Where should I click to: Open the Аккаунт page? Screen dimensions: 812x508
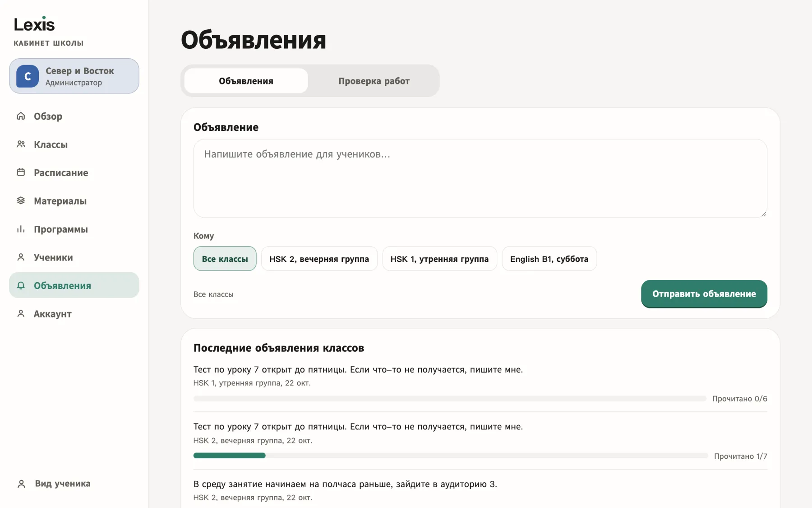pyautogui.click(x=74, y=313)
